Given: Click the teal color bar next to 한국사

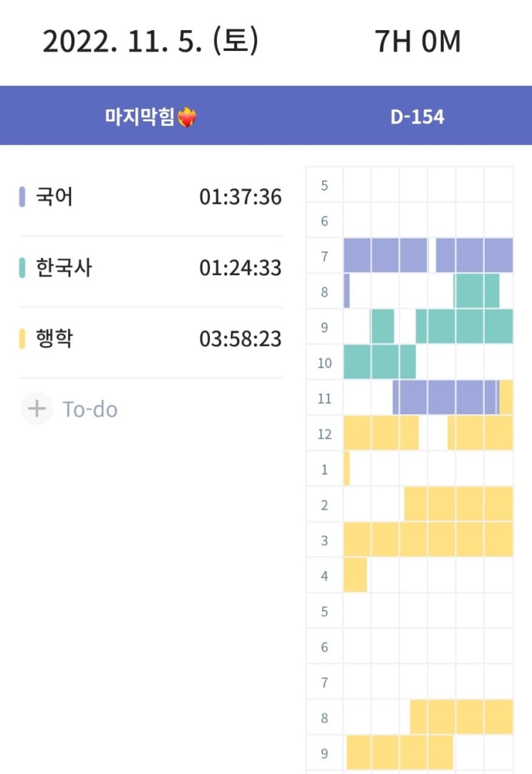Looking at the screenshot, I should [x=22, y=268].
